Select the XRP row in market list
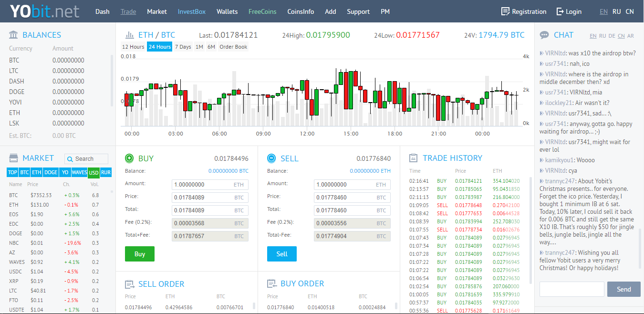Screen dimensions: 644x314 [x=58, y=281]
